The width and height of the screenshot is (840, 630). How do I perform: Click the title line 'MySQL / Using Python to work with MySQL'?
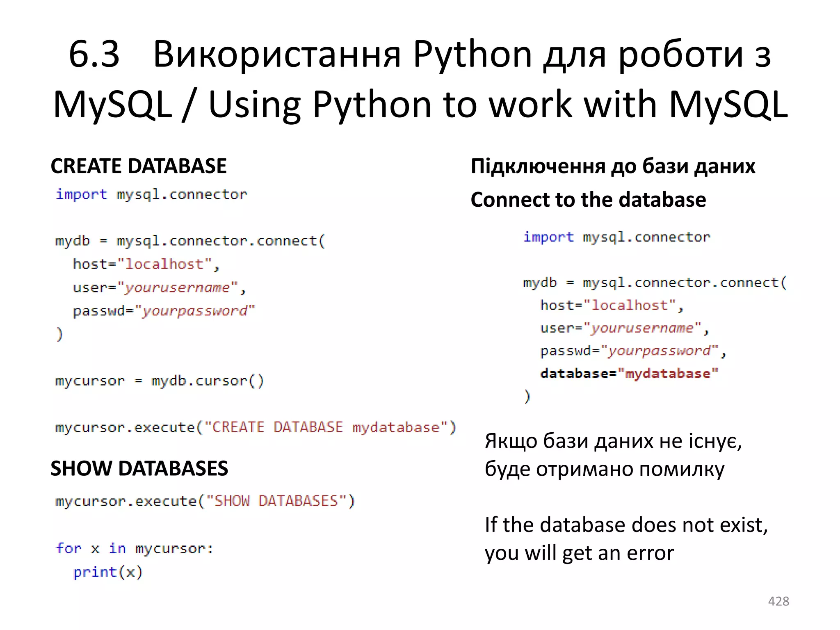click(x=420, y=105)
